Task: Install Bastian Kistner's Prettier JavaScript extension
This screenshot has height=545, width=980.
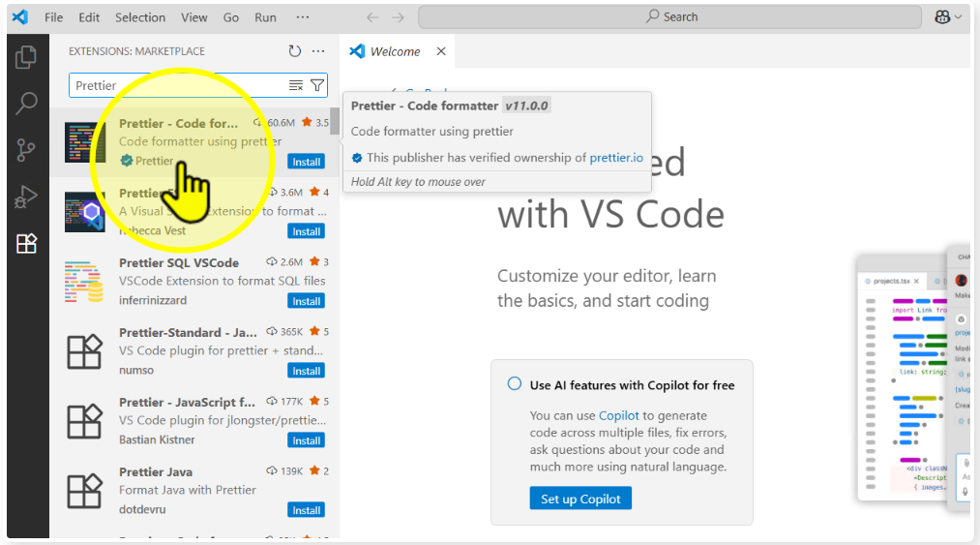Action: point(307,440)
